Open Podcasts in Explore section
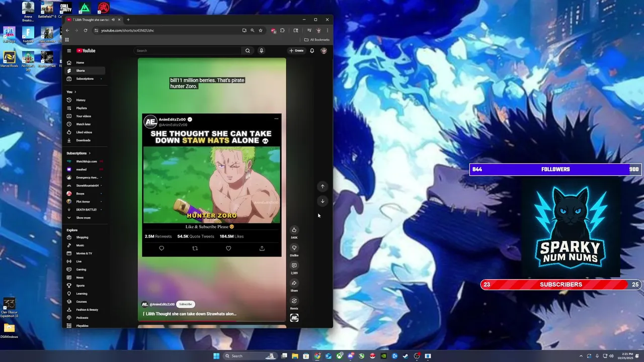This screenshot has height=362, width=644. (x=85, y=318)
